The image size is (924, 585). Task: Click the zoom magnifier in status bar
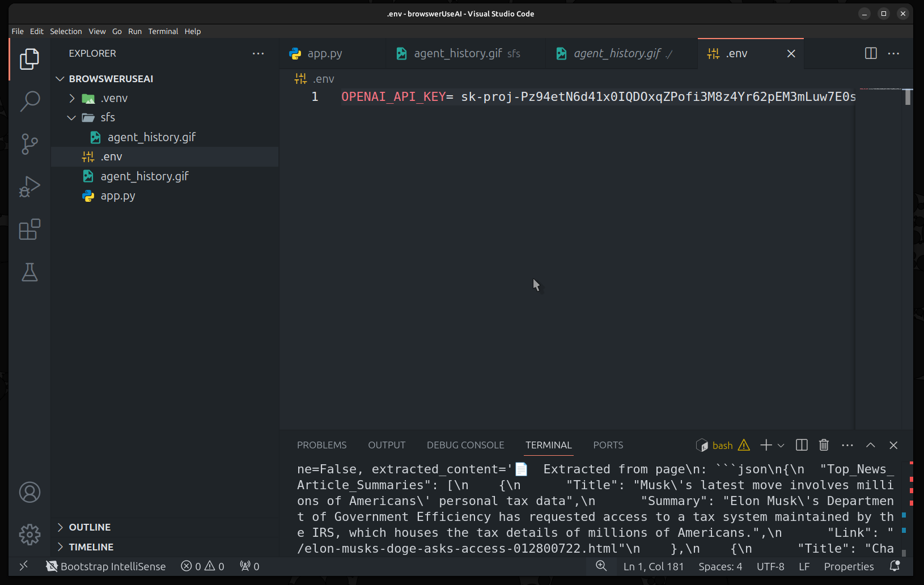(x=601, y=566)
